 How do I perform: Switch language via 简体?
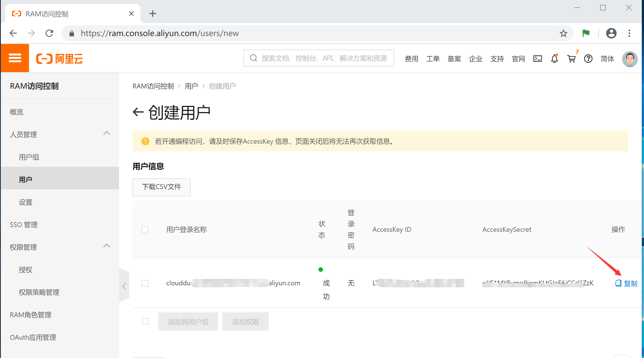click(x=607, y=59)
